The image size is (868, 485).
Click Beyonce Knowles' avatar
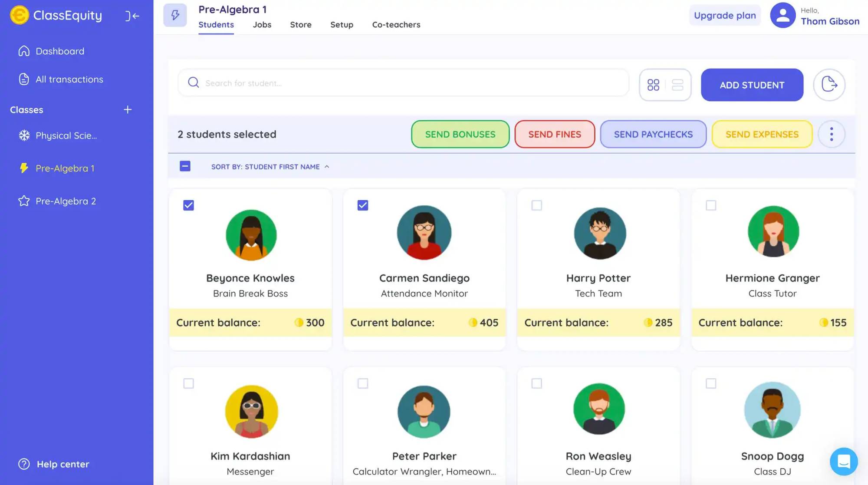tap(251, 235)
